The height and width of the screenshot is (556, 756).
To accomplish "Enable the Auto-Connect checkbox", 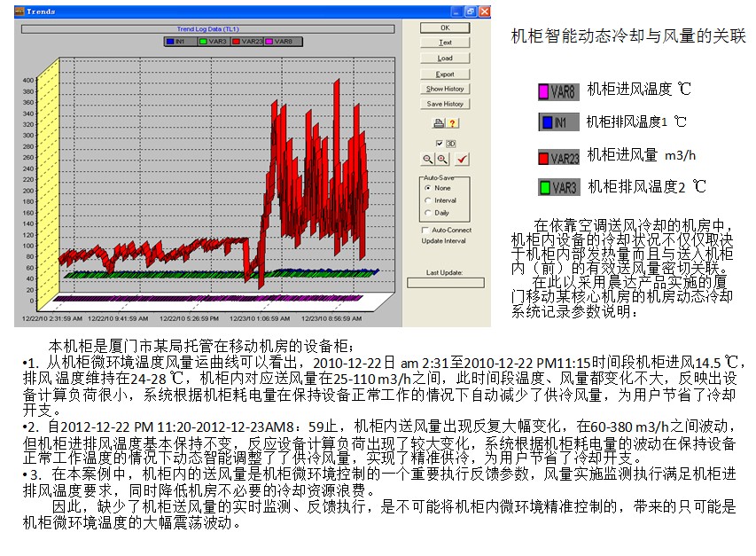I will coord(425,230).
